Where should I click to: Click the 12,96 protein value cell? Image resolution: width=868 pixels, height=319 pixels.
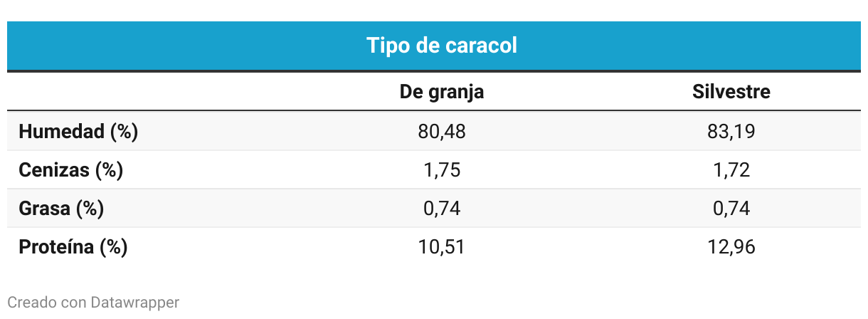pos(731,247)
